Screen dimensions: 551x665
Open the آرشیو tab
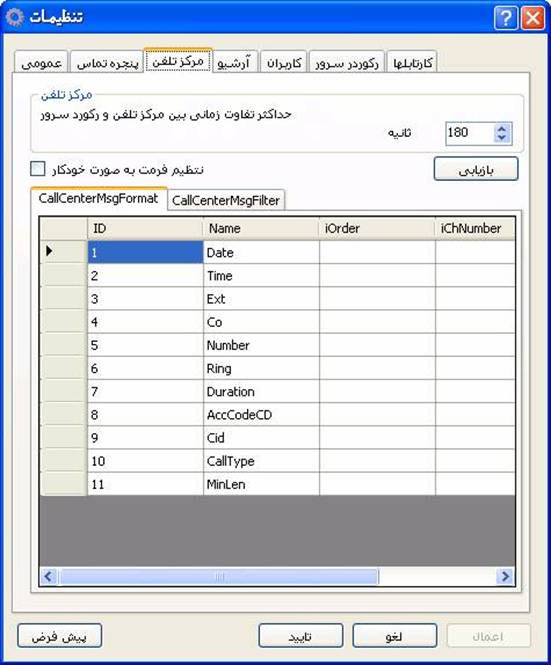(x=235, y=63)
